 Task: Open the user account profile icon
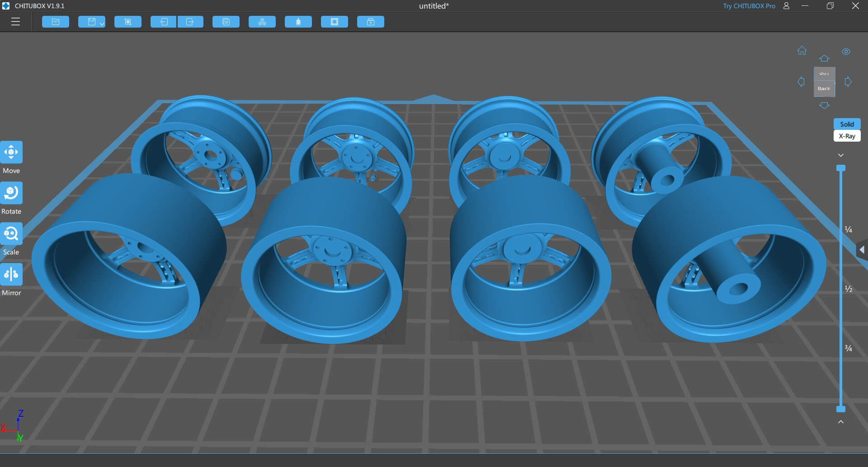(x=786, y=6)
